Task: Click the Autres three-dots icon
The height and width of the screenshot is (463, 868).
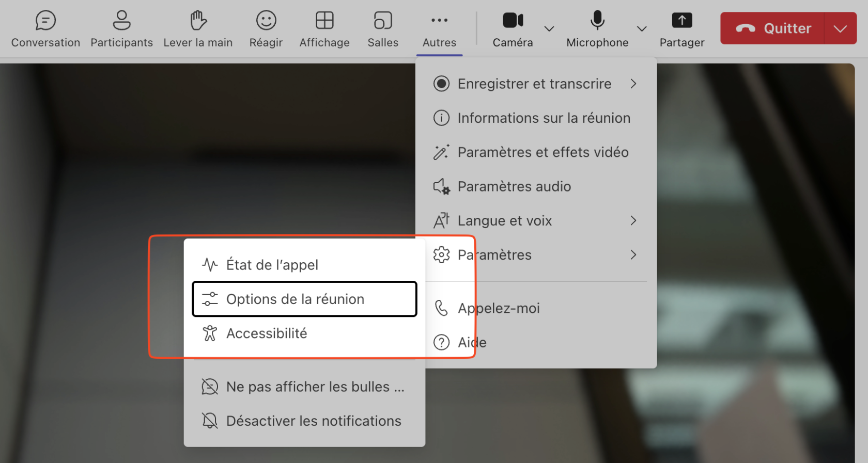Action: pyautogui.click(x=439, y=21)
